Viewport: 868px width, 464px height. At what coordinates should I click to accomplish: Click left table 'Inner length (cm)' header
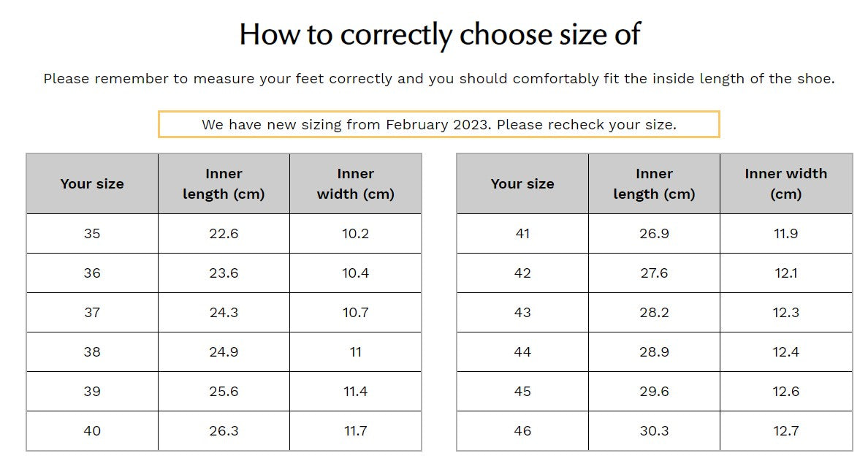click(x=224, y=184)
